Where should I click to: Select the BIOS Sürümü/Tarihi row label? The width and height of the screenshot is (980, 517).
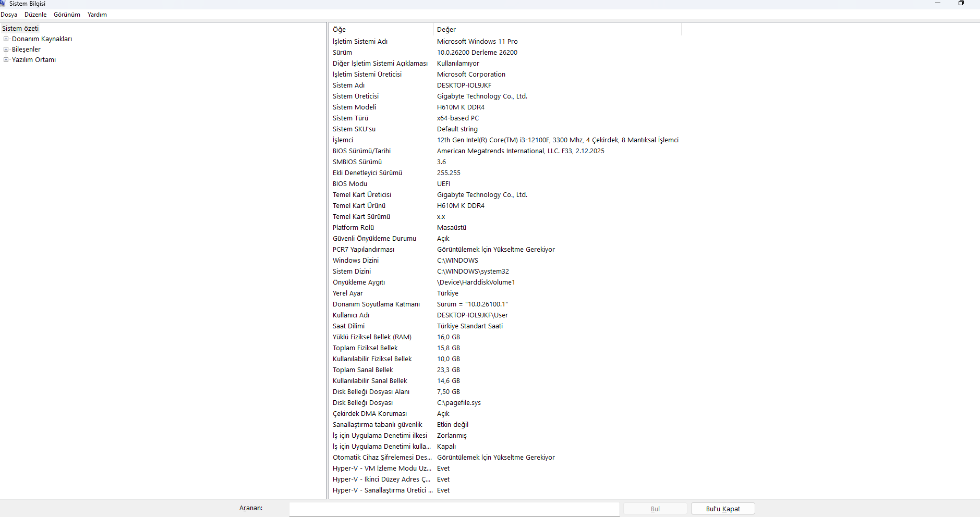[x=361, y=151]
